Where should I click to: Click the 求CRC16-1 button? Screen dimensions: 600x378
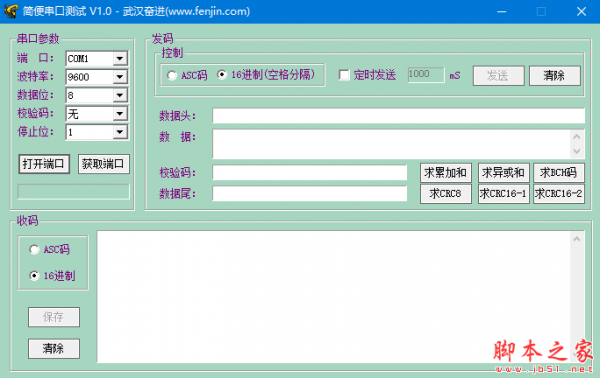point(504,194)
